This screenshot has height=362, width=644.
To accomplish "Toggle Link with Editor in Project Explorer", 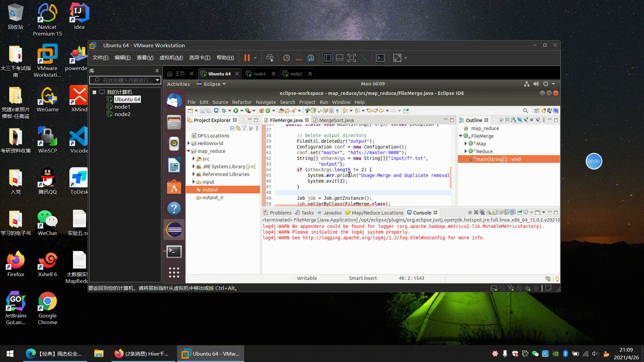I will pyautogui.click(x=238, y=128).
